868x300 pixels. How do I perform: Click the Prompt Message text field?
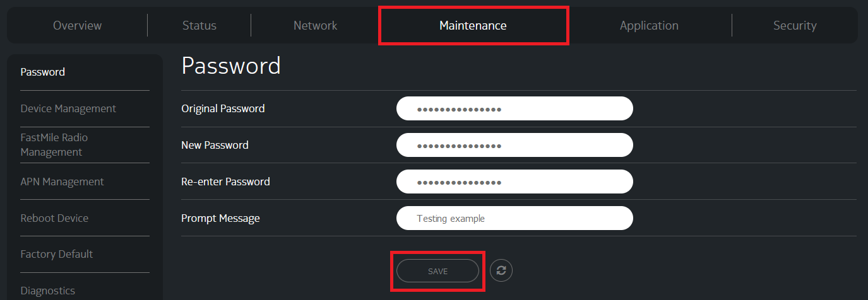514,218
